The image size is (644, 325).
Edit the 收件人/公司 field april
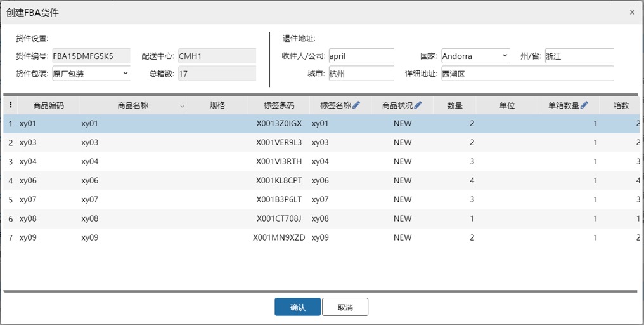(361, 56)
